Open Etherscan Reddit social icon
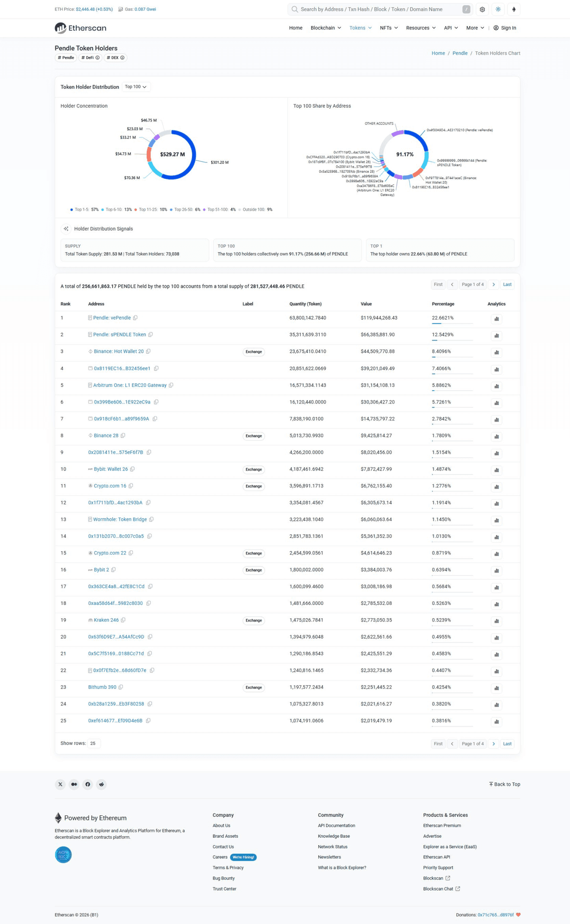This screenshot has height=924, width=570. pos(102,784)
